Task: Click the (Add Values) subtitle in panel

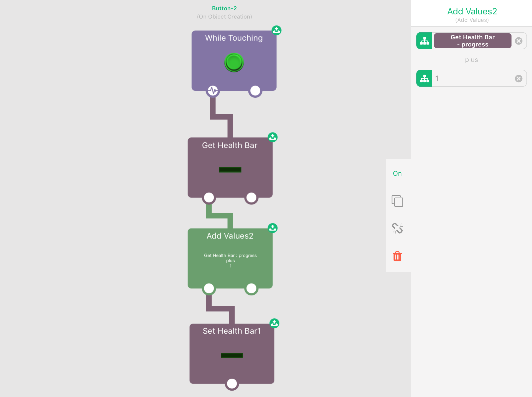Action: (472, 20)
